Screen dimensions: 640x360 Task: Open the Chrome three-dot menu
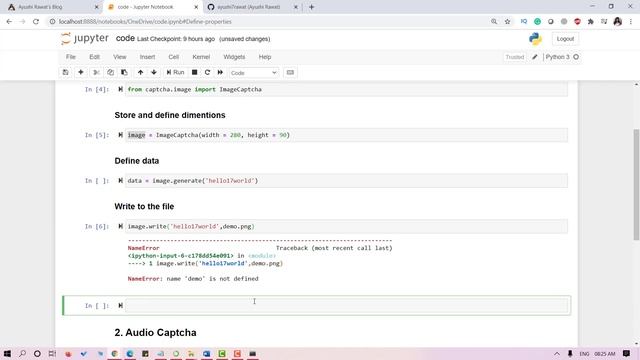tap(631, 22)
